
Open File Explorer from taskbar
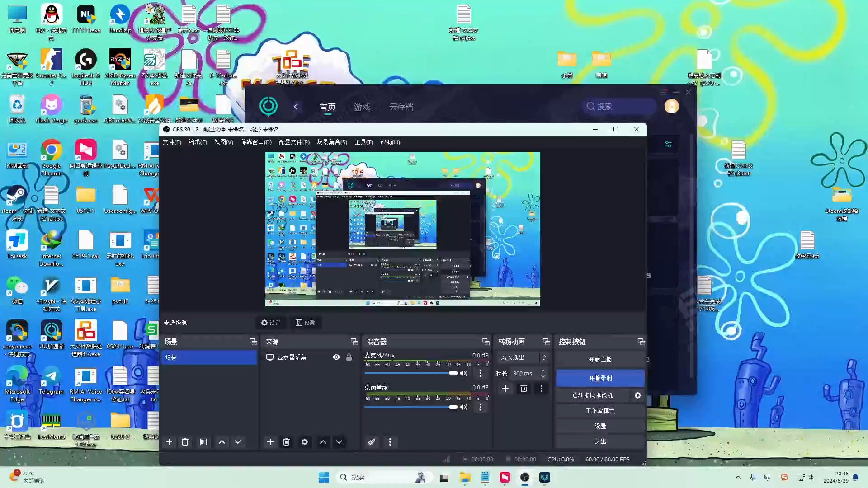465,477
